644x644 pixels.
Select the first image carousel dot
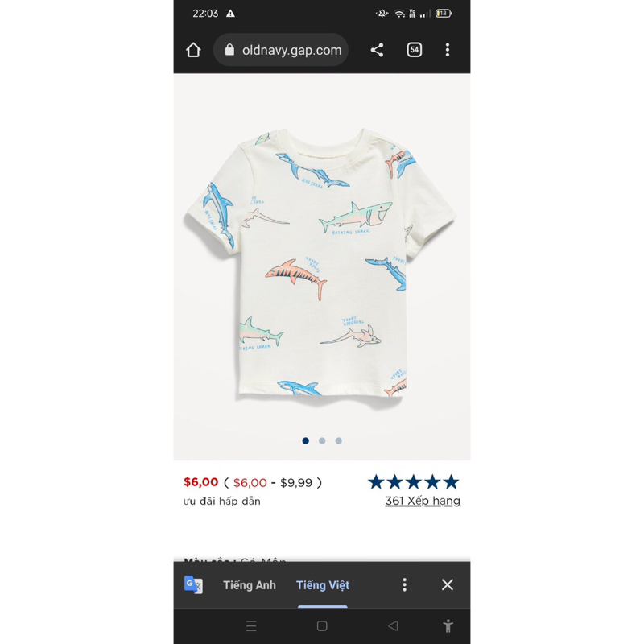(306, 440)
